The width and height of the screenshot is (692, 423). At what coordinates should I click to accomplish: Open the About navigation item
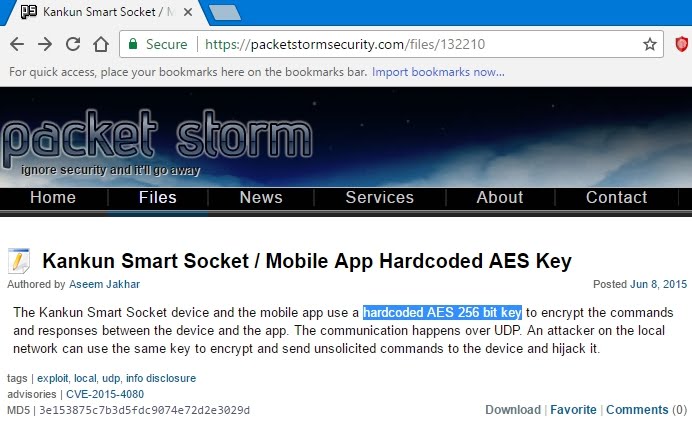(x=500, y=197)
